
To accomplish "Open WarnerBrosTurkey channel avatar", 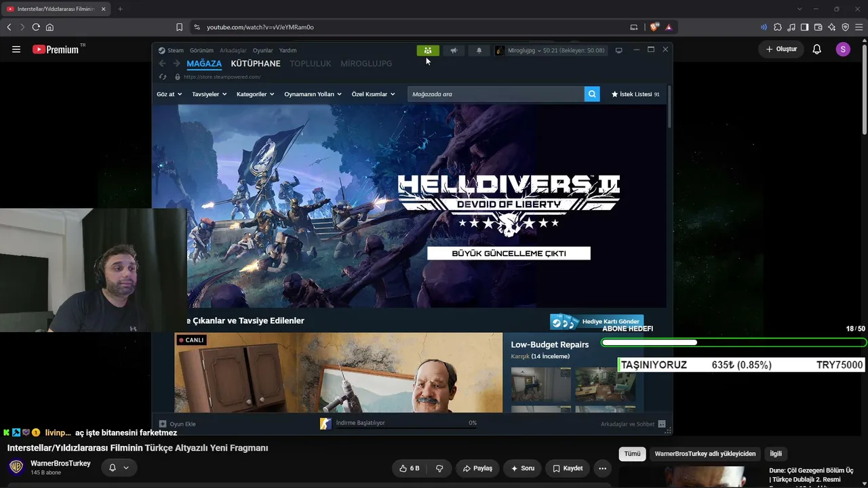I will click(x=16, y=467).
